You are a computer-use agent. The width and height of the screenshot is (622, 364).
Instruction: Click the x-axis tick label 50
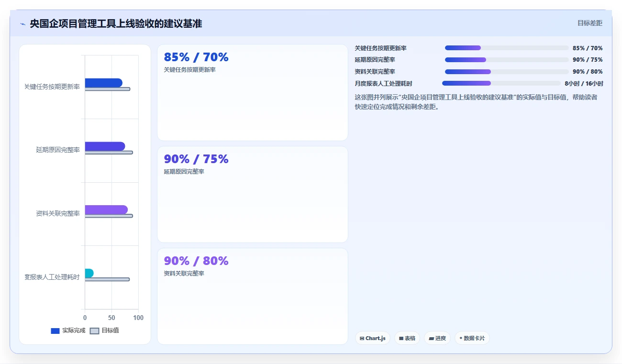tap(112, 318)
